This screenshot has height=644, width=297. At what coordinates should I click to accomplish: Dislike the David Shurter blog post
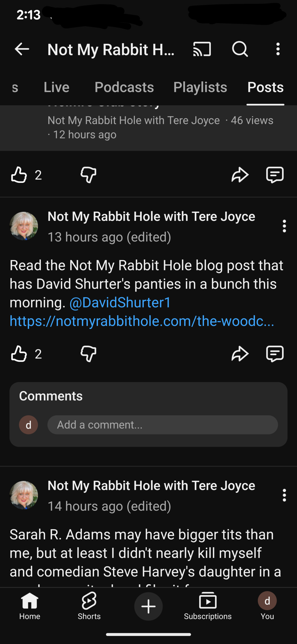[88, 354]
